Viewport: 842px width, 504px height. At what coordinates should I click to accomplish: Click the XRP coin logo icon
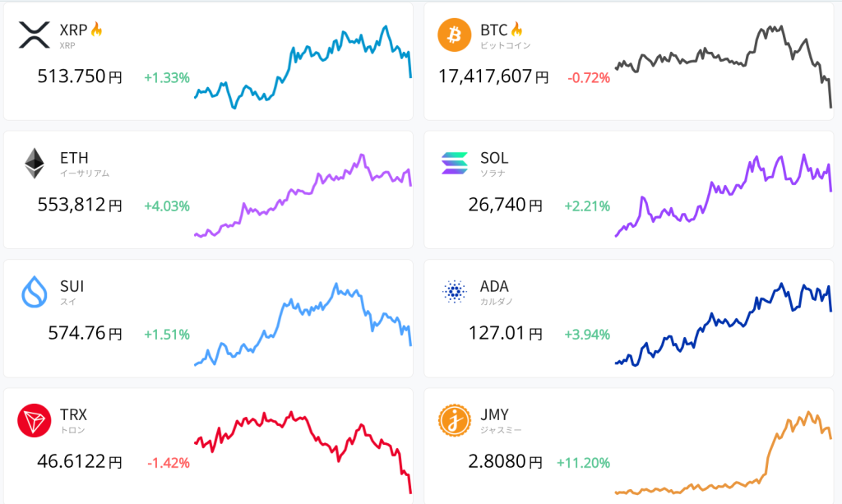pyautogui.click(x=35, y=35)
